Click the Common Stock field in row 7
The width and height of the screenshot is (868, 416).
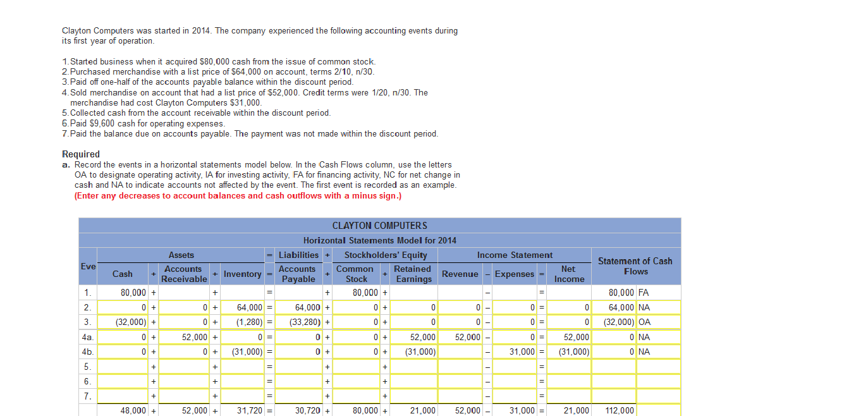(357, 396)
